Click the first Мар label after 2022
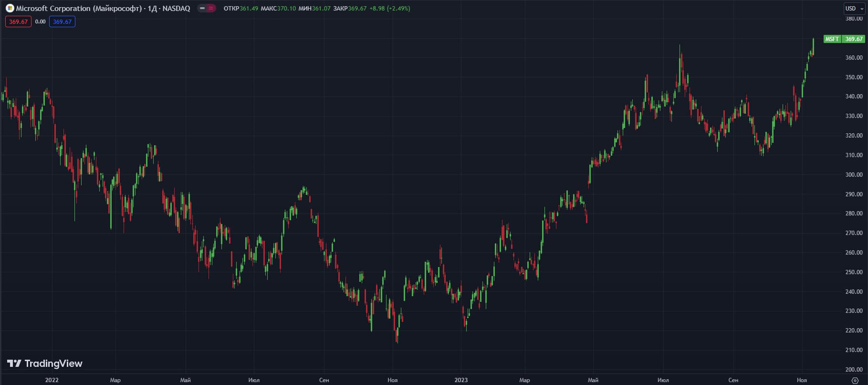This screenshot has height=385, width=868. coord(115,380)
